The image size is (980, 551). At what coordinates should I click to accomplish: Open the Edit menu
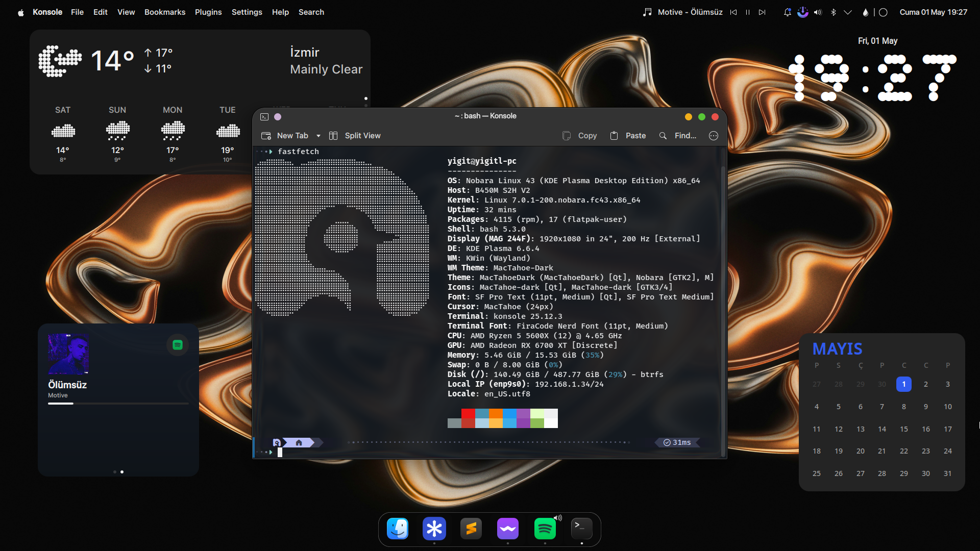100,12
